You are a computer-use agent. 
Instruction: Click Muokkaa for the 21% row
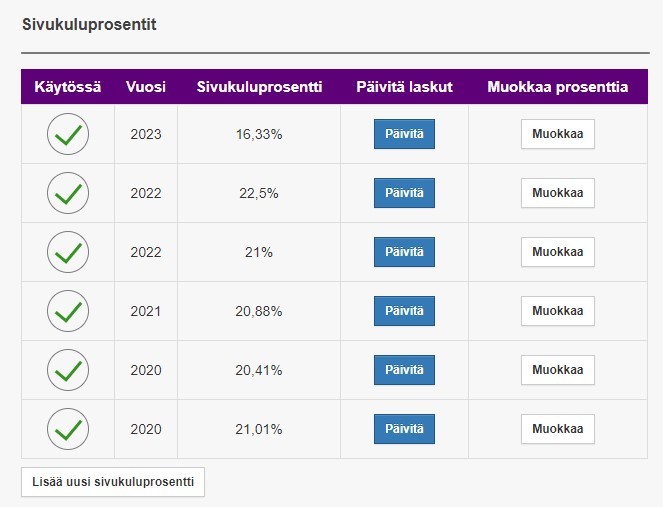tap(558, 252)
